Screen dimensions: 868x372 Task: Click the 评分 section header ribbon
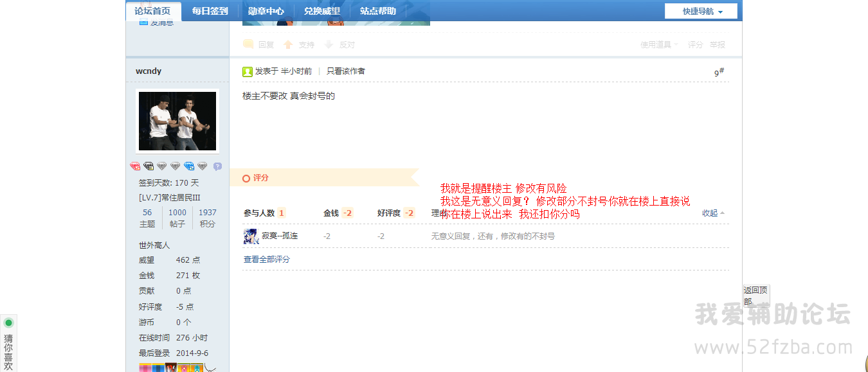pyautogui.click(x=325, y=177)
